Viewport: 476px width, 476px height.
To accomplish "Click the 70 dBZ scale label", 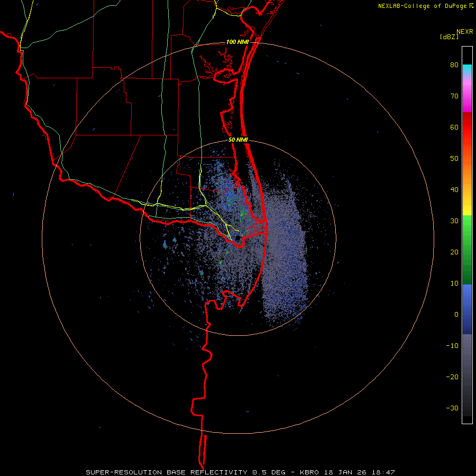I will 454,96.
